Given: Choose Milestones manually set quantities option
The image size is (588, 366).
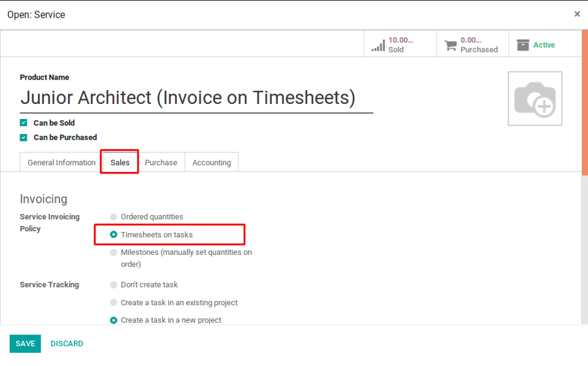Looking at the screenshot, I should click(113, 252).
